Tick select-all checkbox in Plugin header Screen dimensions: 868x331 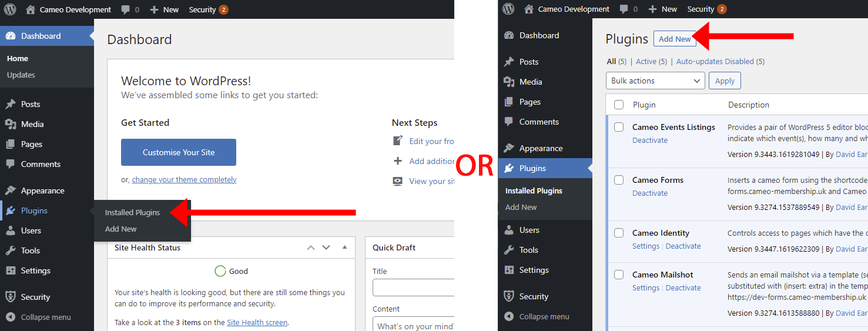(619, 105)
